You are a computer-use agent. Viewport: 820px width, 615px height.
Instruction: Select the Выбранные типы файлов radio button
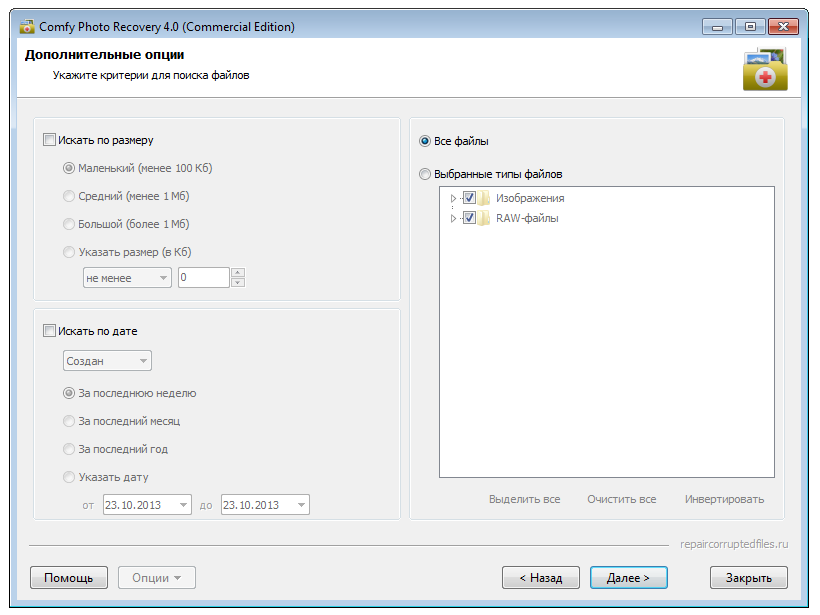[x=425, y=174]
